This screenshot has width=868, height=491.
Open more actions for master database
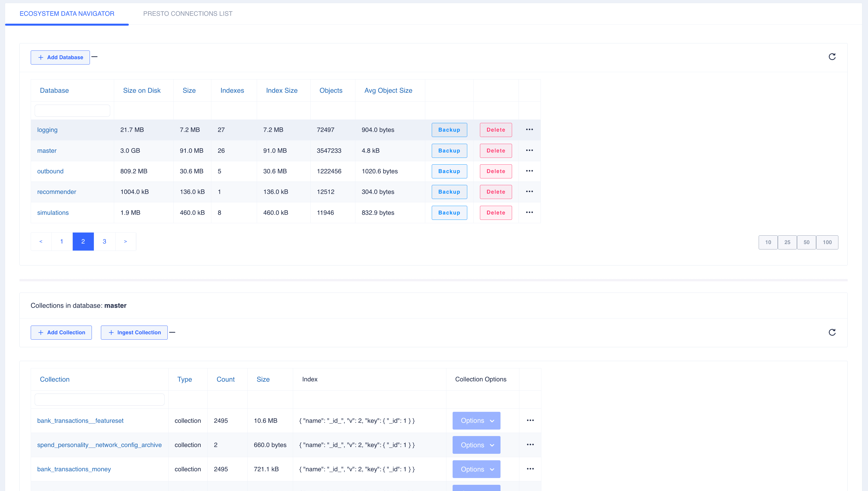[x=529, y=151]
